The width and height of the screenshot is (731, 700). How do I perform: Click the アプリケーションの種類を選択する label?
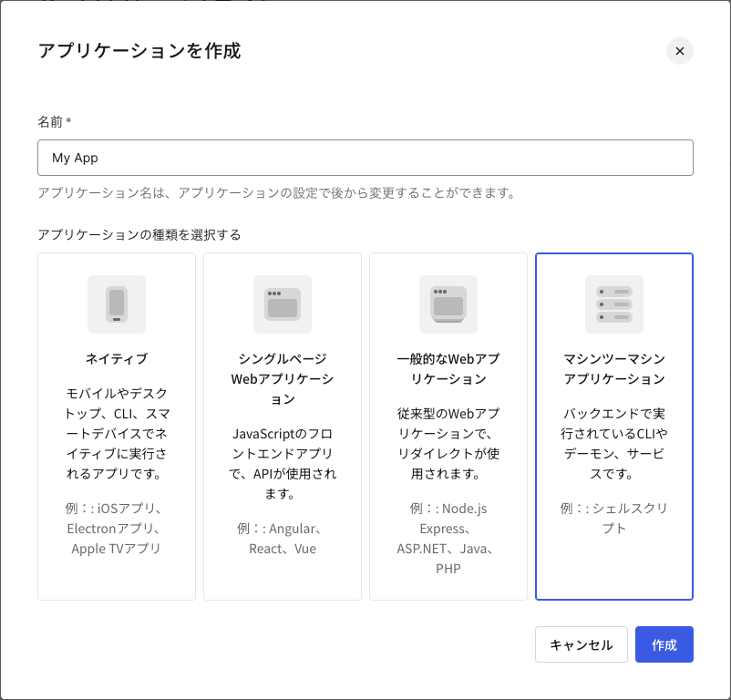click(139, 234)
